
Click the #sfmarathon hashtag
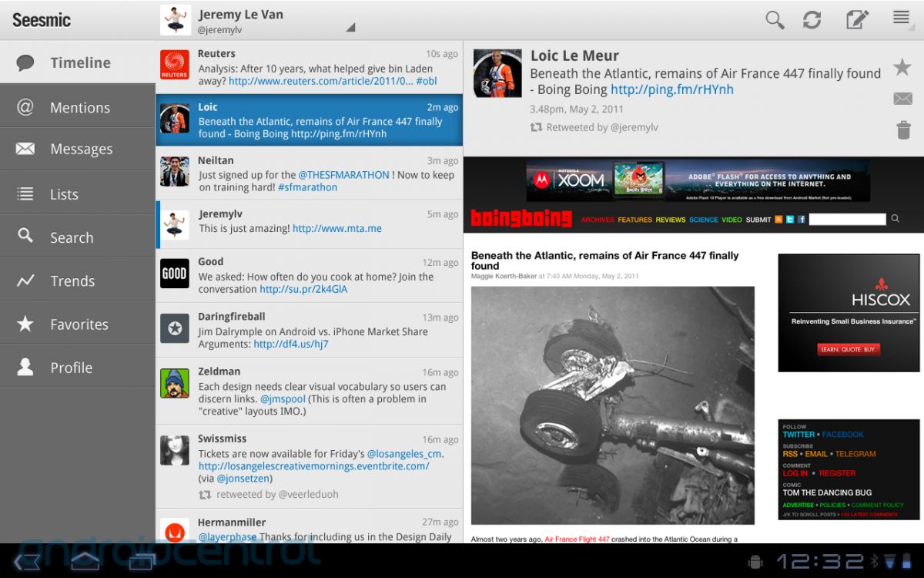click(x=307, y=187)
